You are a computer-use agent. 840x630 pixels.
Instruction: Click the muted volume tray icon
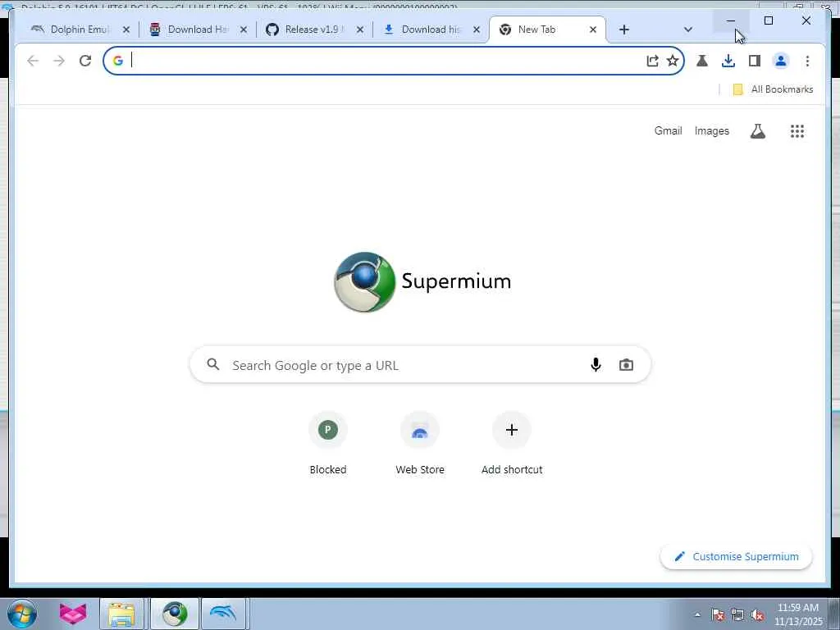757,615
